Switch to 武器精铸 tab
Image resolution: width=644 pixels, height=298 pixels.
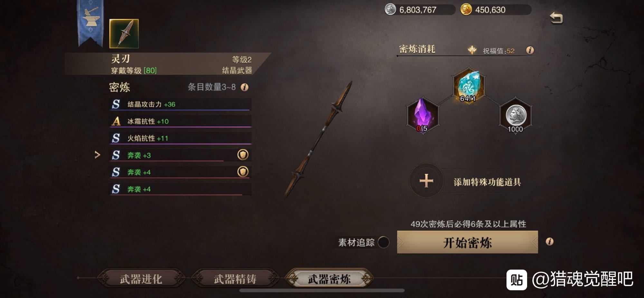[235, 279]
